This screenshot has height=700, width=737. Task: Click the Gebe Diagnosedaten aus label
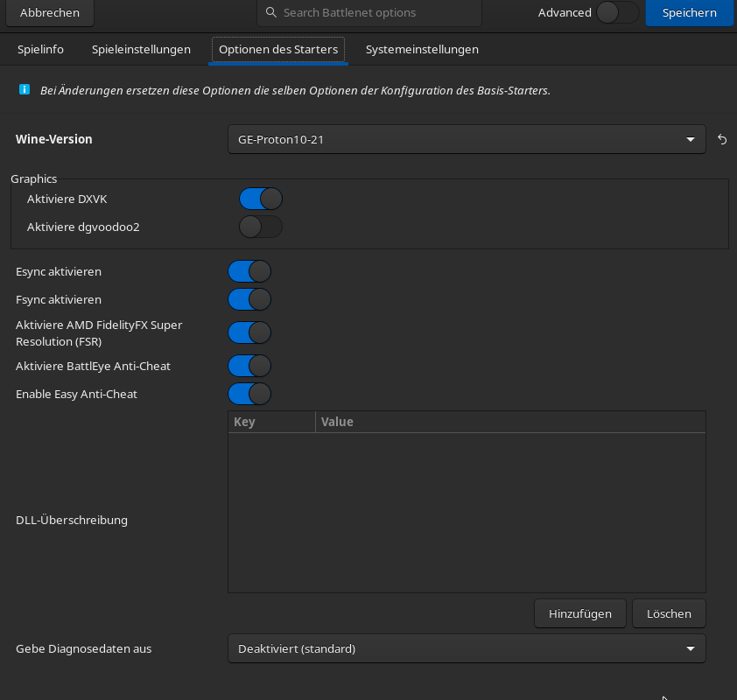tap(84, 648)
